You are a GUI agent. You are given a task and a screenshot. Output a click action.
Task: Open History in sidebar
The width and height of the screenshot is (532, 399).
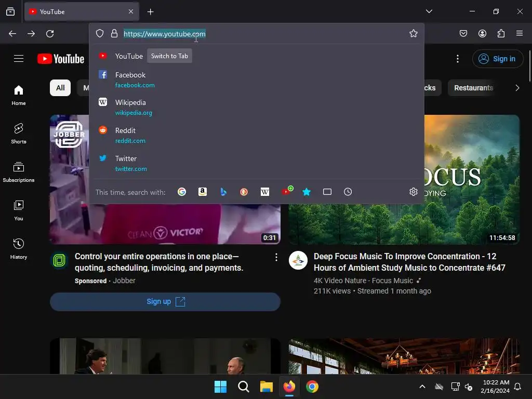19,249
